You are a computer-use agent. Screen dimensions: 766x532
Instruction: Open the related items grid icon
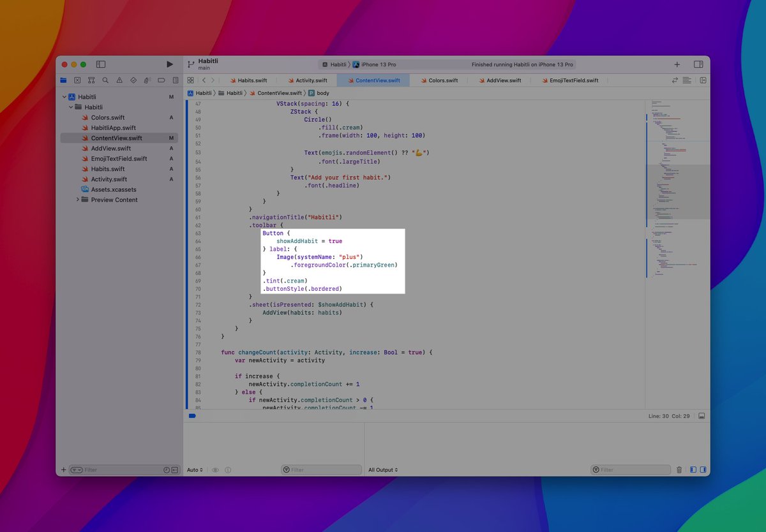190,80
